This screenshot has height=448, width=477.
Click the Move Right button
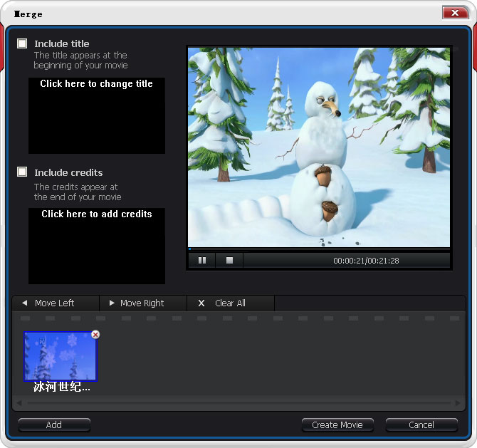[x=143, y=303]
